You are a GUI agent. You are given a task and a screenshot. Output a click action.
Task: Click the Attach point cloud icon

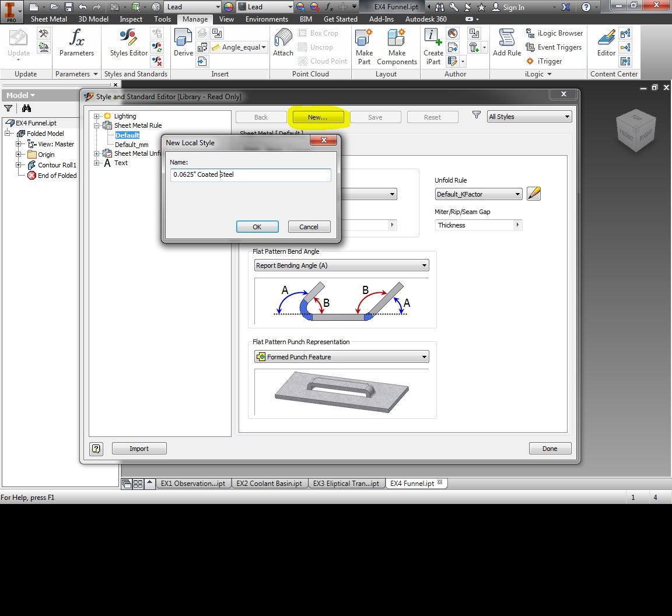click(283, 44)
